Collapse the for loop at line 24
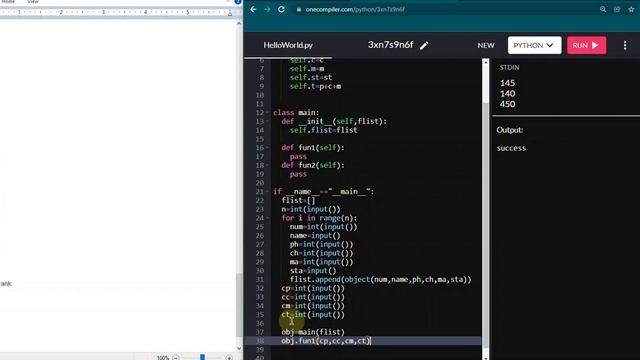 (x=268, y=218)
